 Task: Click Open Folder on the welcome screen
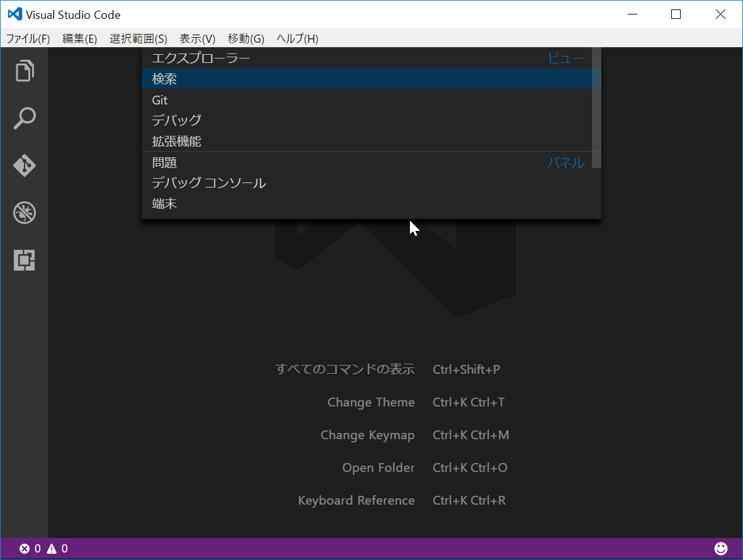(378, 468)
